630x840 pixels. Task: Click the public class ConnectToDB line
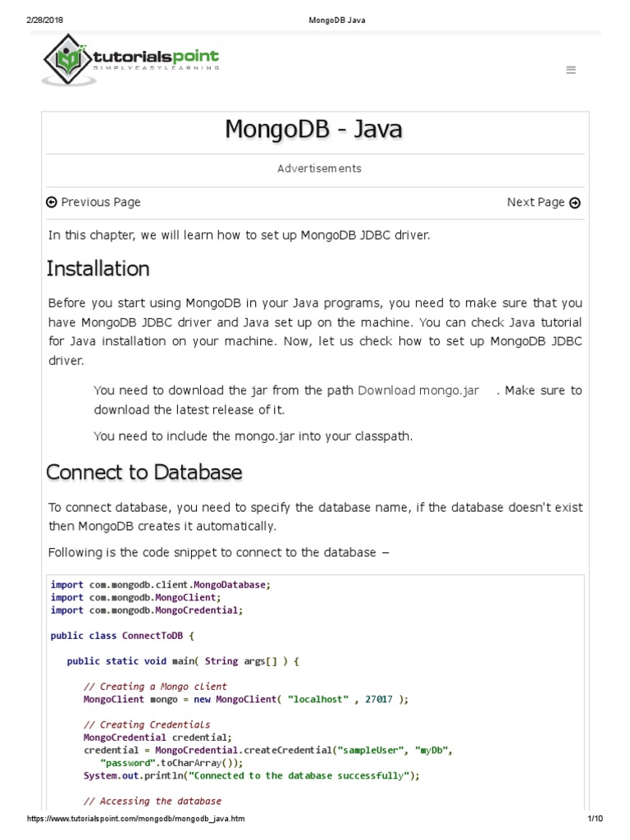click(121, 635)
